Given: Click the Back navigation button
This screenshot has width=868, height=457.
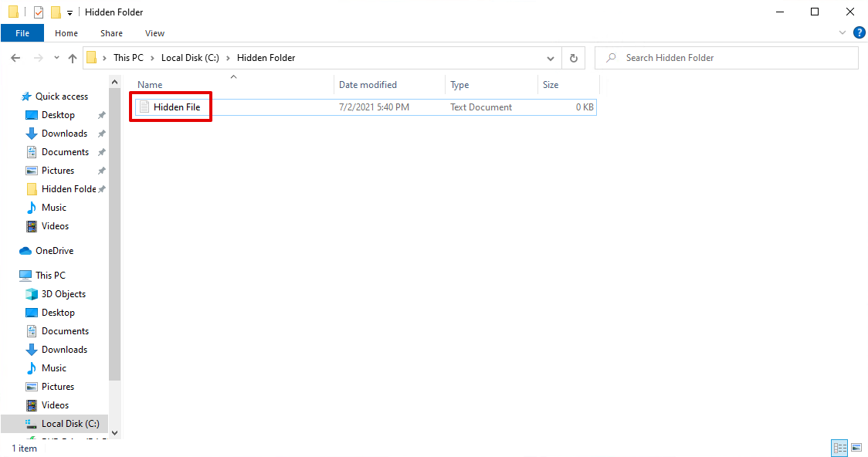Looking at the screenshot, I should pos(15,57).
